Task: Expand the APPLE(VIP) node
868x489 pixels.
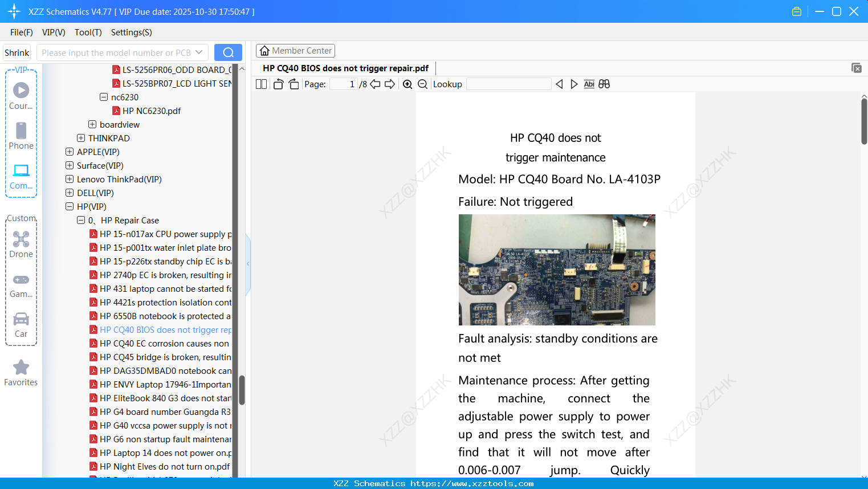Action: coord(70,152)
